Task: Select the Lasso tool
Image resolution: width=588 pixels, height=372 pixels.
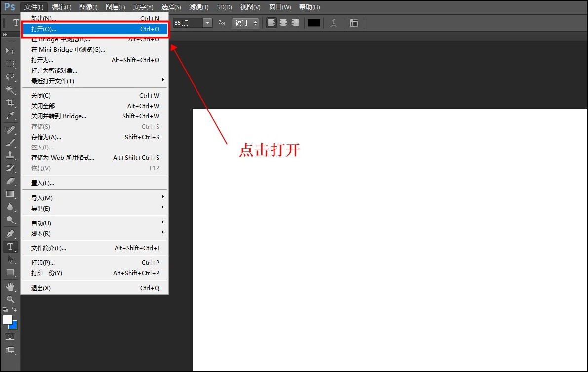Action: click(x=10, y=77)
